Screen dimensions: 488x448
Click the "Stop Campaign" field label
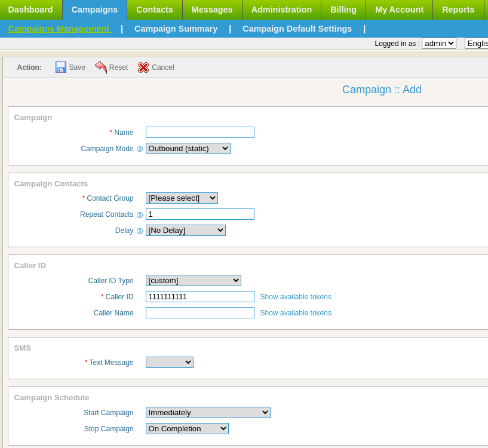point(109,429)
